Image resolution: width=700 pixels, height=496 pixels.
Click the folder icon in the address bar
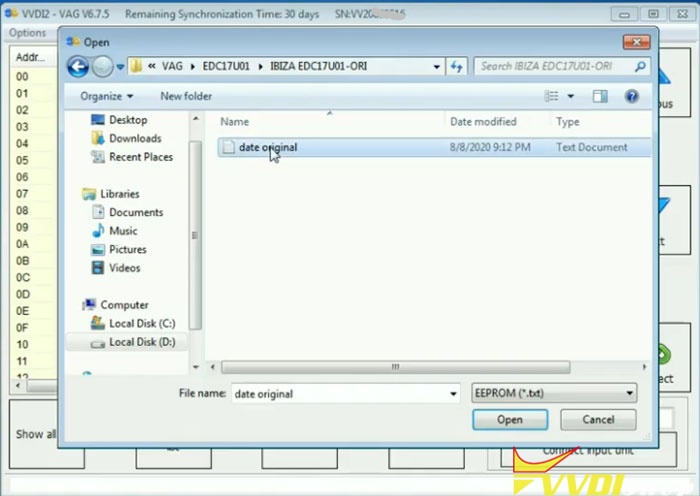pyautogui.click(x=136, y=67)
